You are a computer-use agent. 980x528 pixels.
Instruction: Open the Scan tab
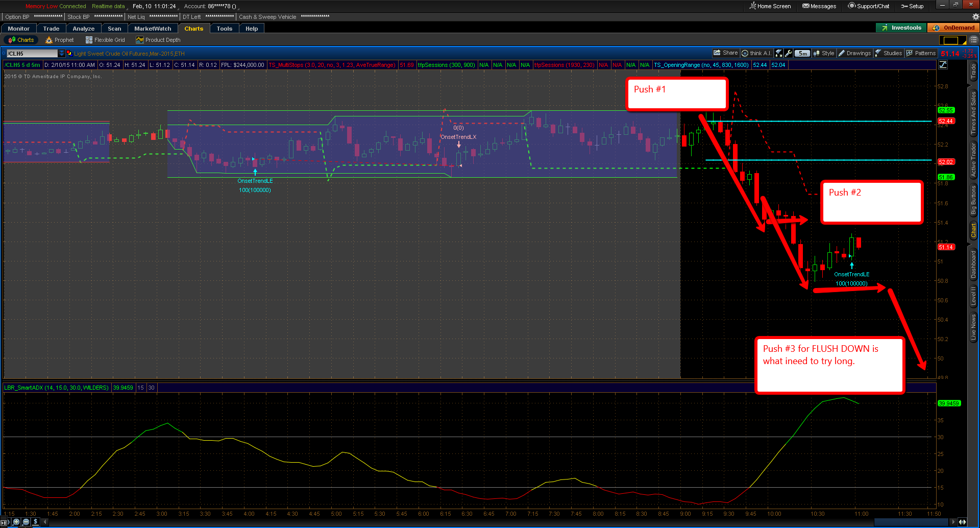click(x=114, y=29)
